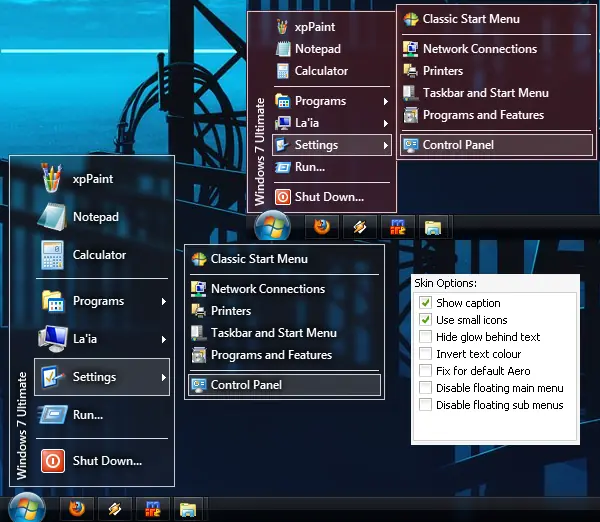Open Control Panel from the red submenu
This screenshot has height=522, width=600.
496,145
